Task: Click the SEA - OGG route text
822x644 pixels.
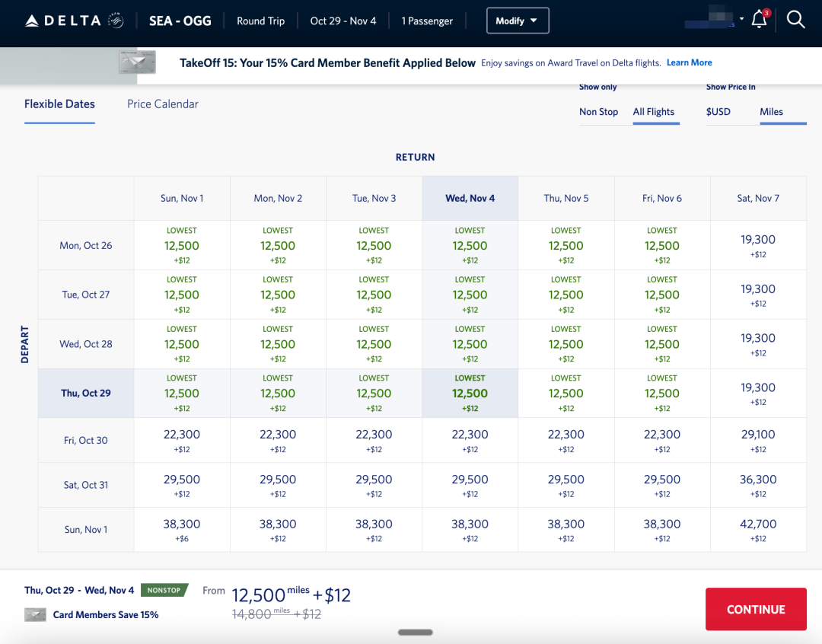Action: pos(180,21)
